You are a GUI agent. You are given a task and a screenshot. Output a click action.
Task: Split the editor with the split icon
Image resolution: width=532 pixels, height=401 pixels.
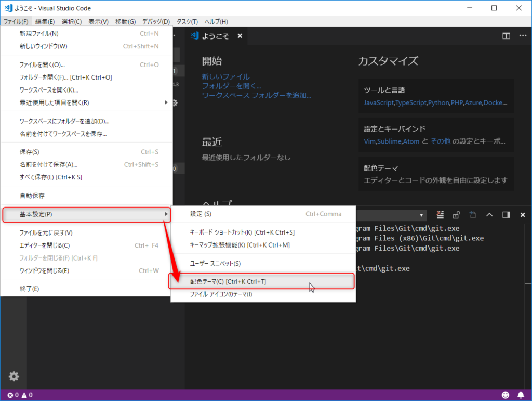click(506, 36)
